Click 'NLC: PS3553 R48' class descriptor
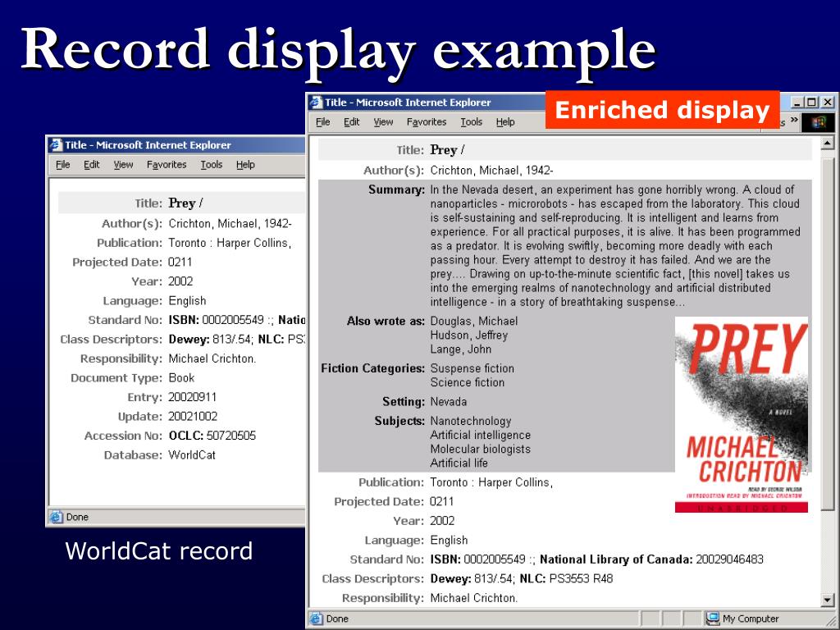 click(566, 578)
